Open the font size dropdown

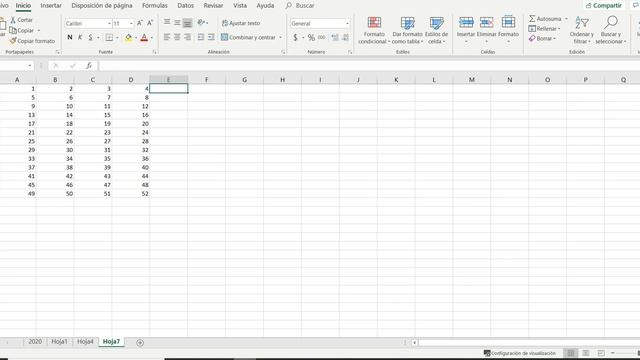[131, 24]
